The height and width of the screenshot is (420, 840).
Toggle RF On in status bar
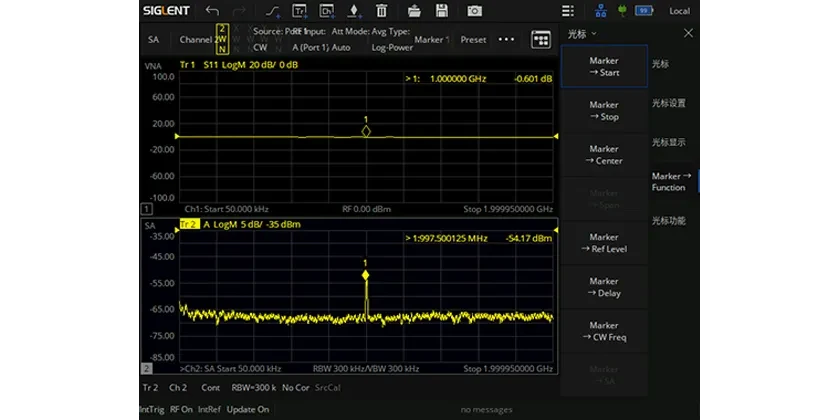click(181, 409)
